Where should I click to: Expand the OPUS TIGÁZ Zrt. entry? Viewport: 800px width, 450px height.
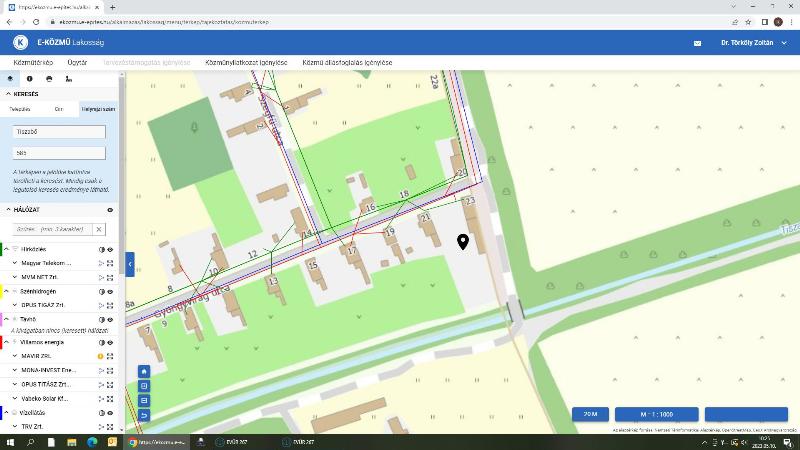point(15,305)
